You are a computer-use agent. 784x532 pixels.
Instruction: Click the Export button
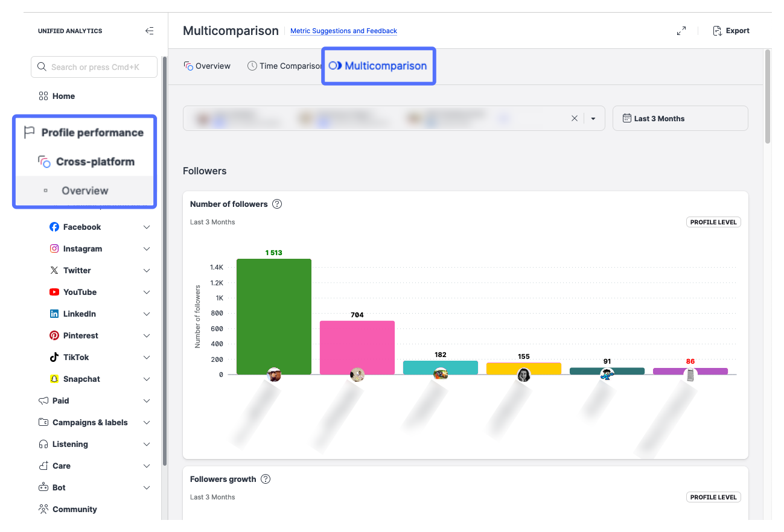731,31
